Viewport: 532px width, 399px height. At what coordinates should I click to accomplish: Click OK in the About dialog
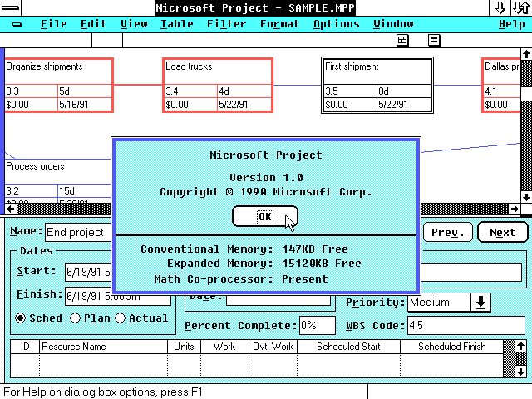265,216
